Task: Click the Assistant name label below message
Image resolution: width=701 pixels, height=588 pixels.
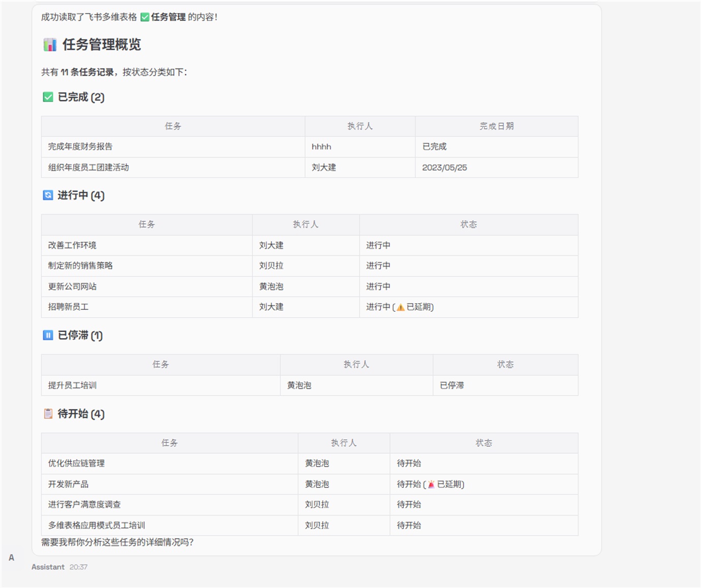Action: tap(48, 567)
